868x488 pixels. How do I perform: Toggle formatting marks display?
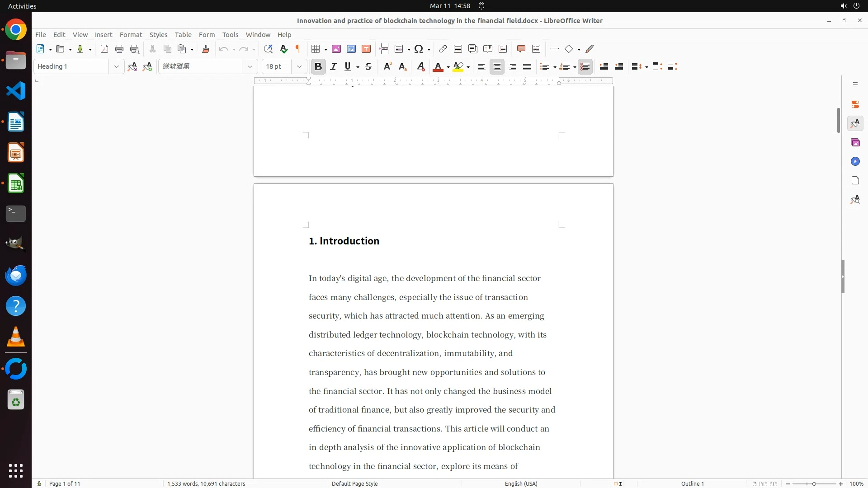pyautogui.click(x=298, y=49)
